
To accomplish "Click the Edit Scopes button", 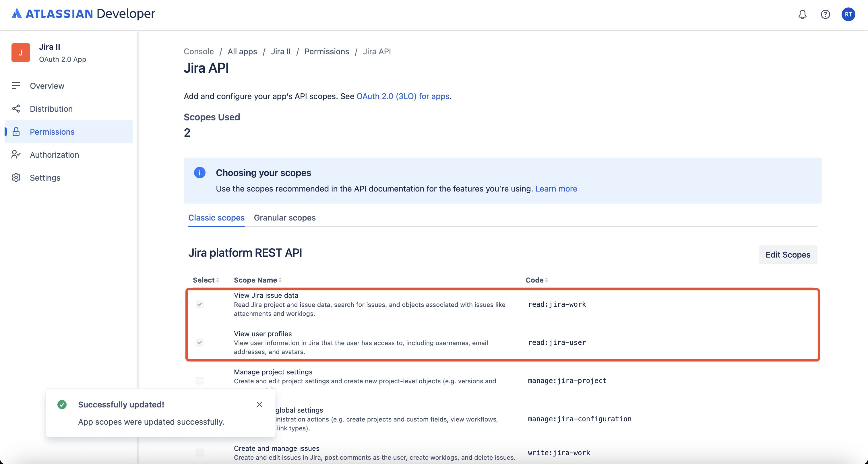I will (x=787, y=255).
